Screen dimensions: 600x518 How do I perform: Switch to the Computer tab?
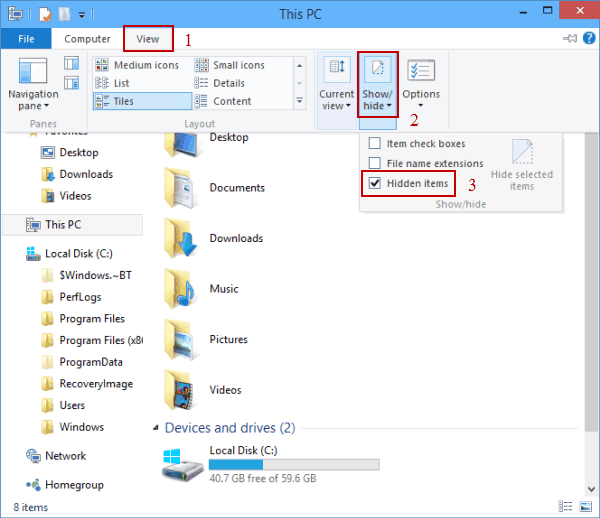(87, 39)
